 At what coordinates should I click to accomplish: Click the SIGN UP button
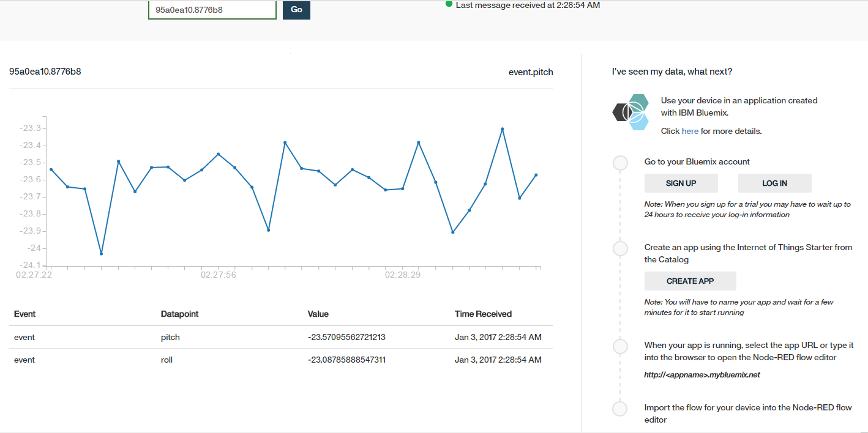681,183
